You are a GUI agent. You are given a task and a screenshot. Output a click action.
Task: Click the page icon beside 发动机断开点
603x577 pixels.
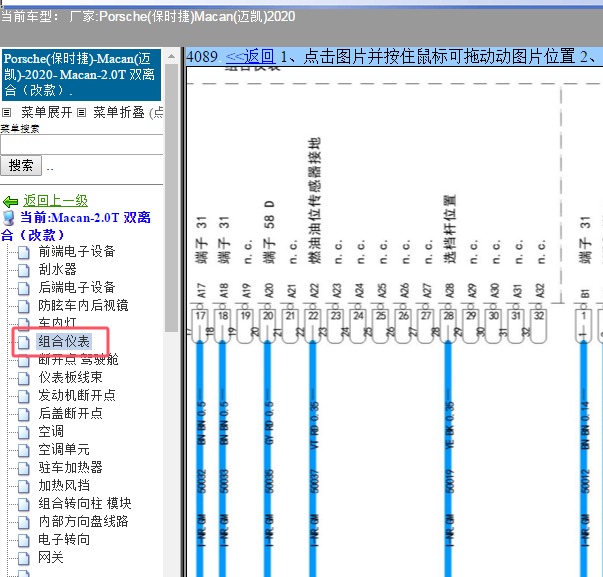pyautogui.click(x=24, y=396)
